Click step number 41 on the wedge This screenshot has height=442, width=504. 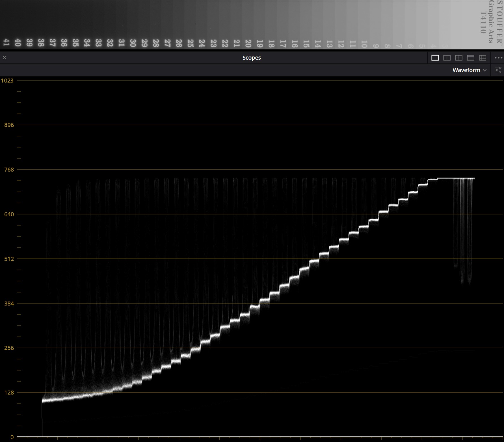[6, 42]
